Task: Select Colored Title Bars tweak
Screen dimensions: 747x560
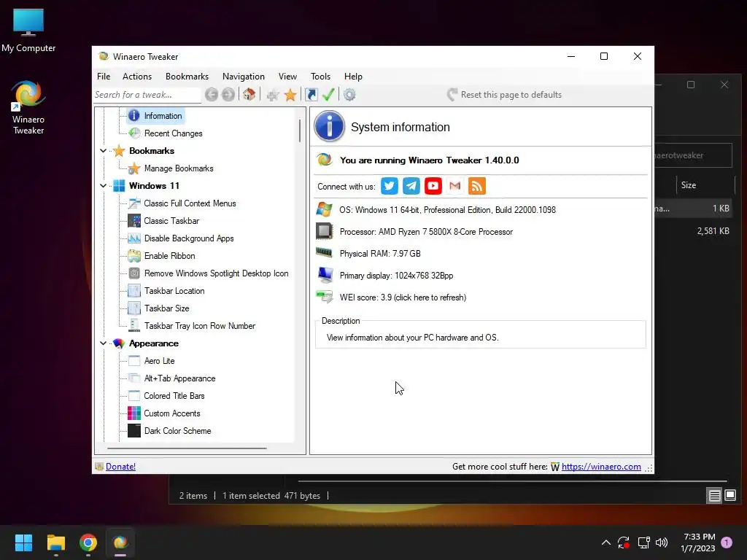Action: [174, 396]
